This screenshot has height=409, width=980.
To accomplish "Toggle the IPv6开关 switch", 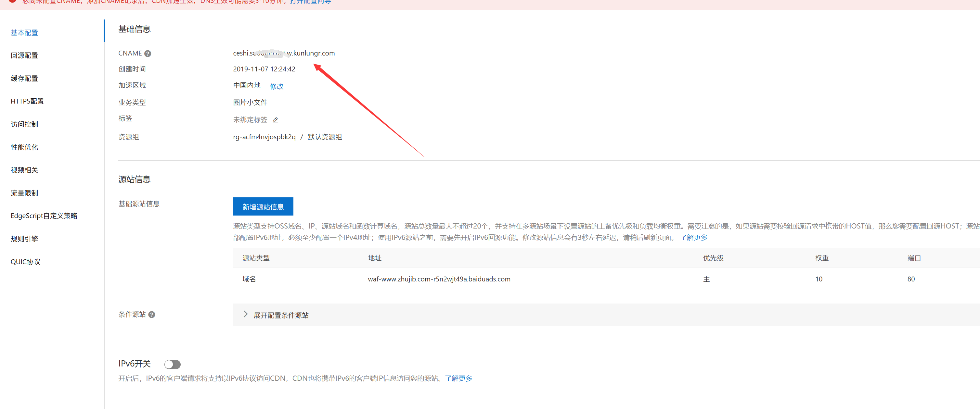I will tap(172, 364).
